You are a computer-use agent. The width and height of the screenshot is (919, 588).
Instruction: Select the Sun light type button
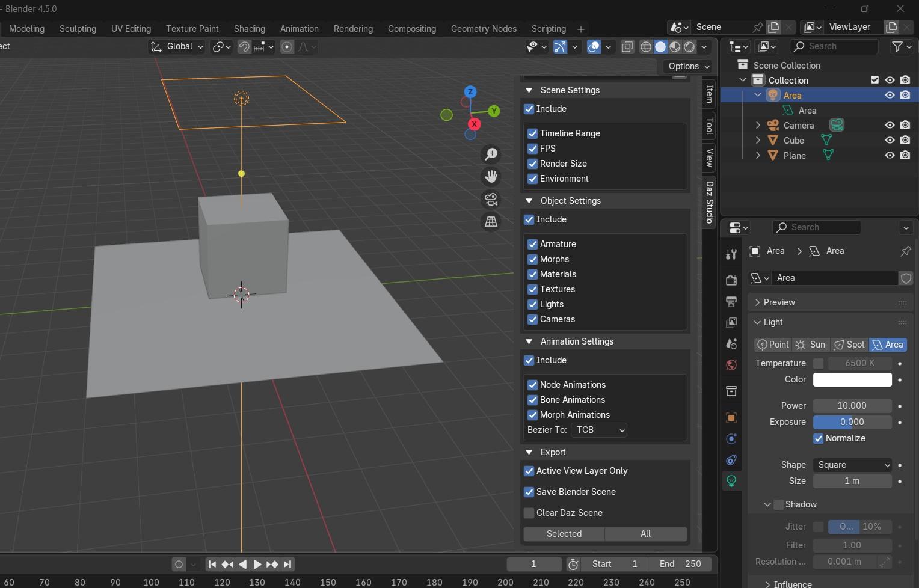811,345
